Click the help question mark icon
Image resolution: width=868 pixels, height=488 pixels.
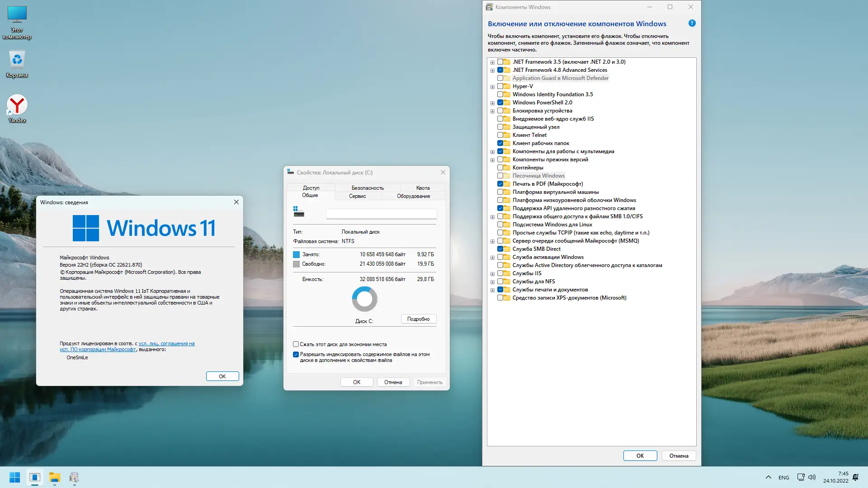[692, 23]
